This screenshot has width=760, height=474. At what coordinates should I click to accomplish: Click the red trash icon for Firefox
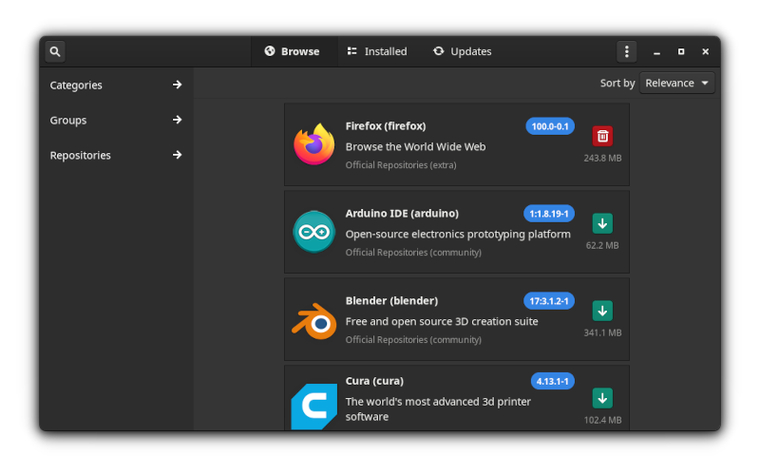602,136
